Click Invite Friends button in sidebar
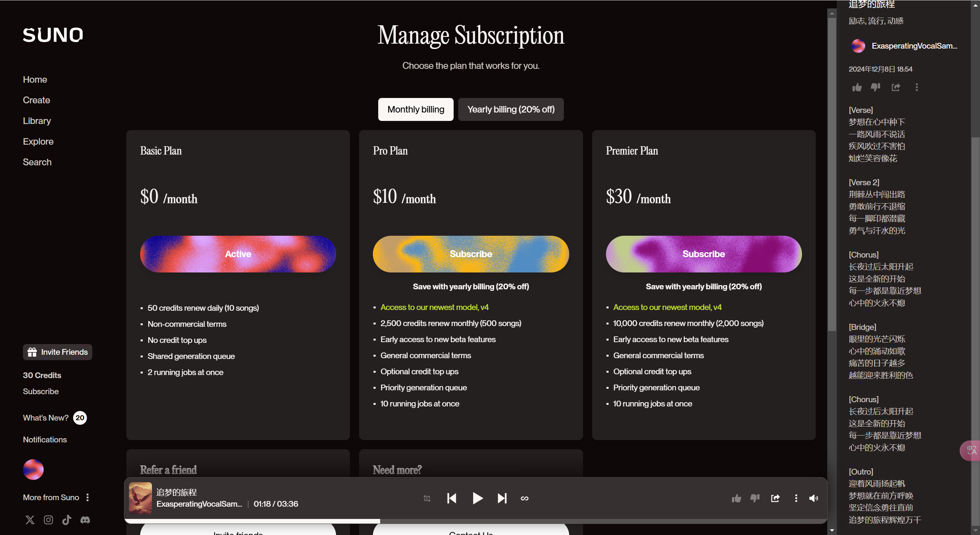Image resolution: width=980 pixels, height=535 pixels. pyautogui.click(x=57, y=352)
